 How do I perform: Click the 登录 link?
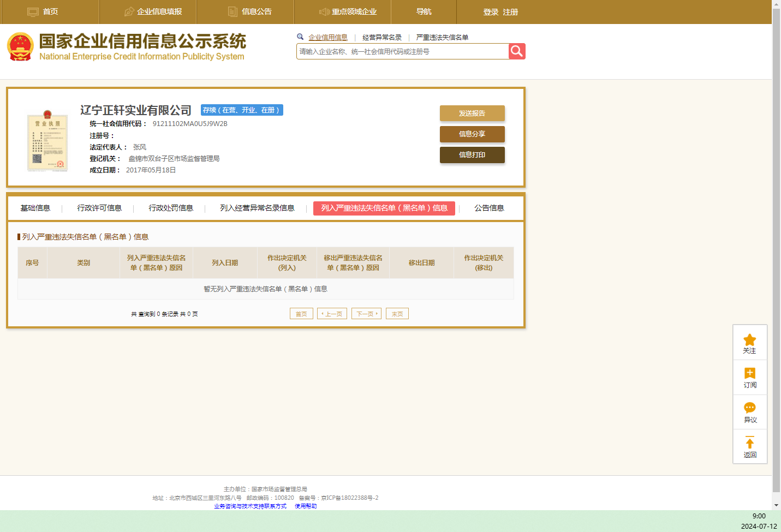pos(491,12)
